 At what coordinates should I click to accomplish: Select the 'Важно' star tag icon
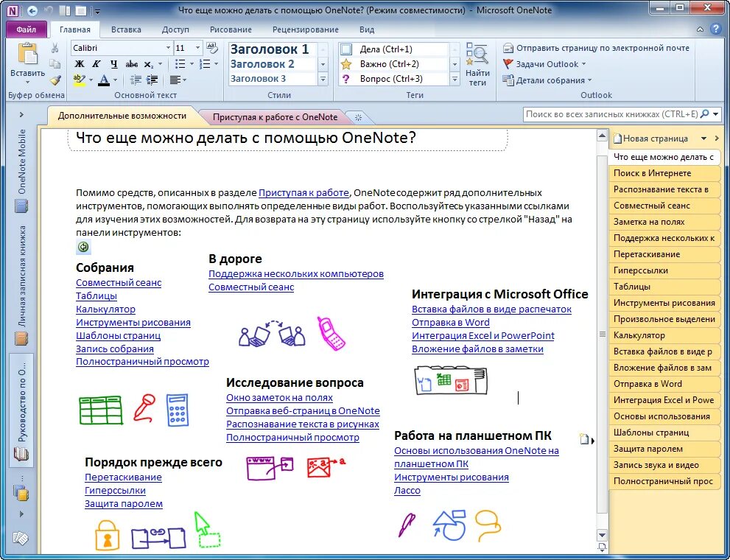coord(346,63)
